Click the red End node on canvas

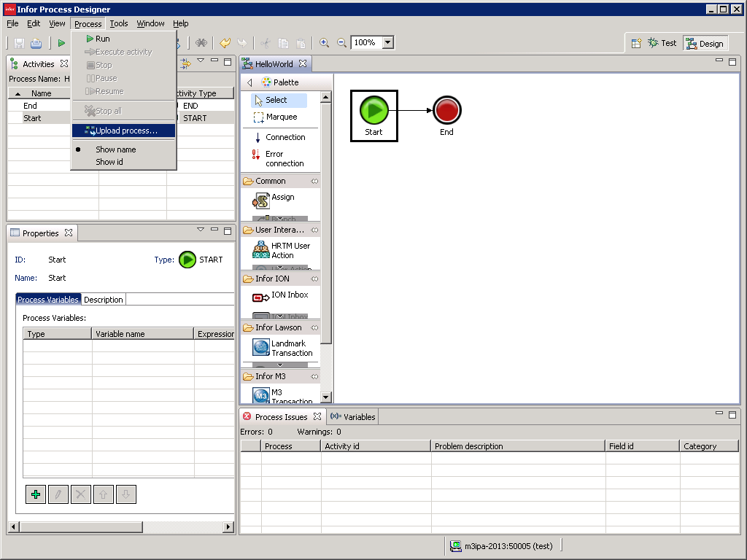click(446, 111)
